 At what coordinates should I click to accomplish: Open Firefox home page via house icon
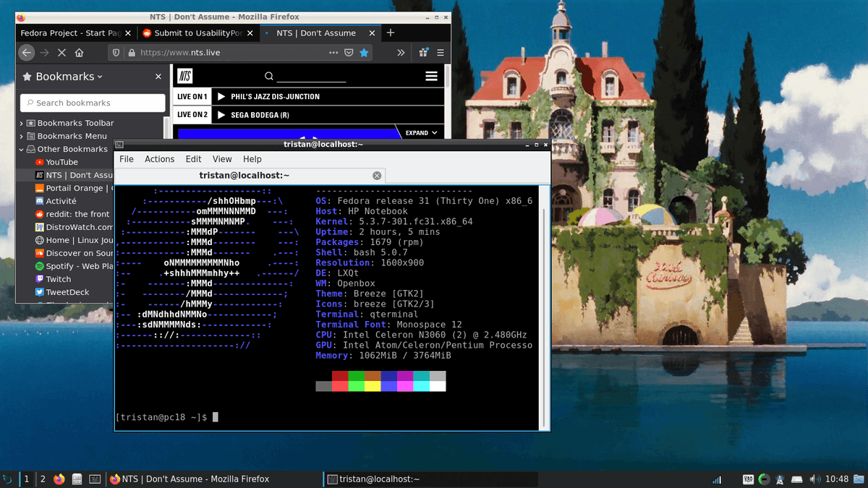pos(80,53)
